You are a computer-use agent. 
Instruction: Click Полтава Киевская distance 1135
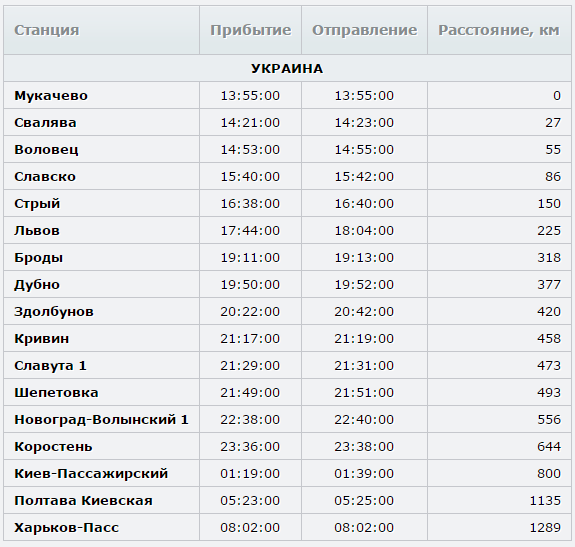point(545,500)
